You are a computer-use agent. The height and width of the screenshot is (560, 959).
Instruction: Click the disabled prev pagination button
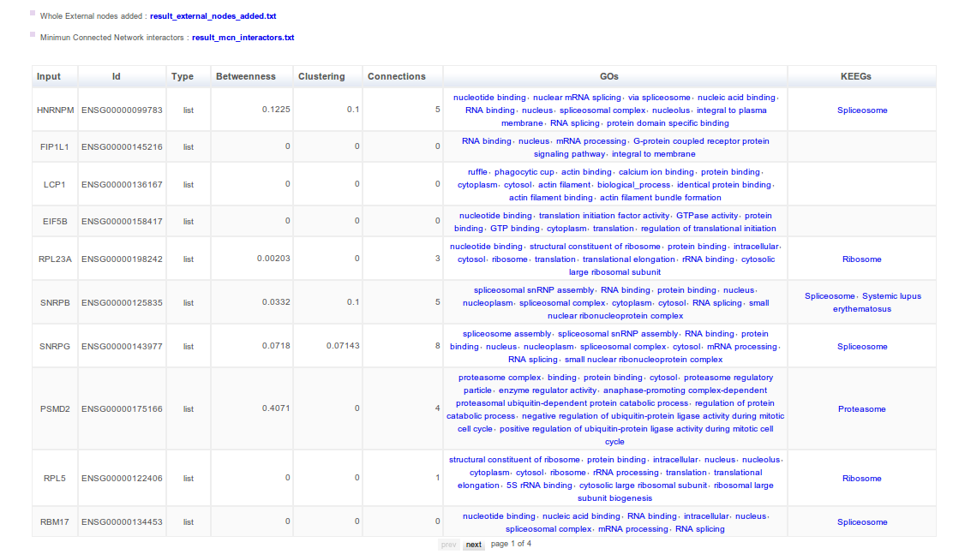pyautogui.click(x=448, y=545)
